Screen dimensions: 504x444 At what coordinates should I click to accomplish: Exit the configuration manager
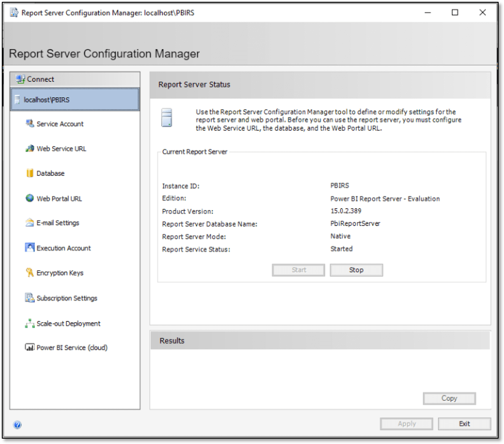point(464,424)
